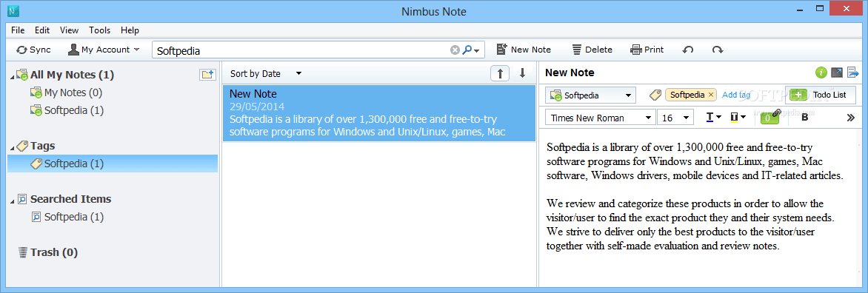Insert a Todo List

click(821, 95)
